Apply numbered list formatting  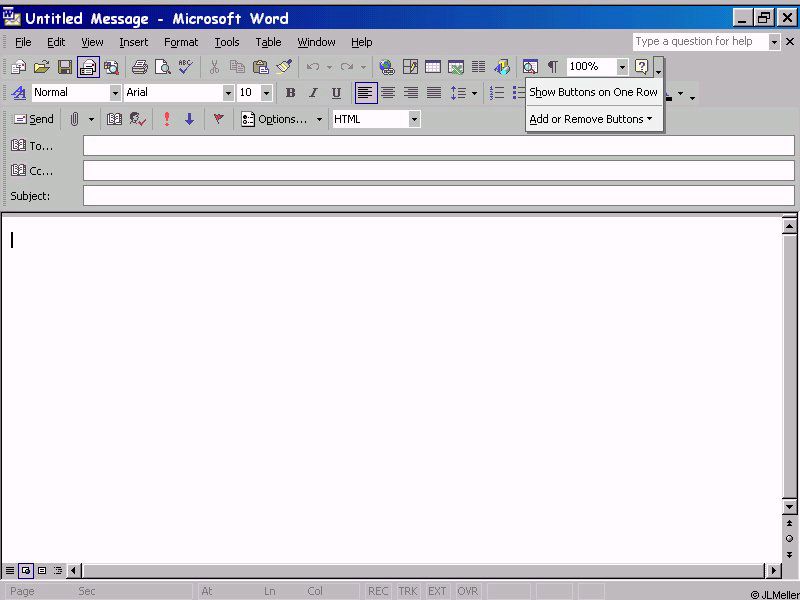pos(496,93)
